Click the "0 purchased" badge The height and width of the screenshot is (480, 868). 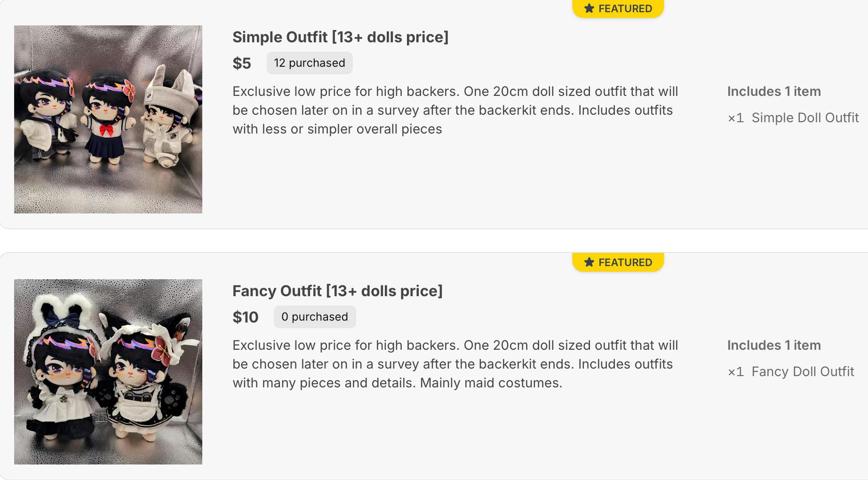click(x=315, y=317)
